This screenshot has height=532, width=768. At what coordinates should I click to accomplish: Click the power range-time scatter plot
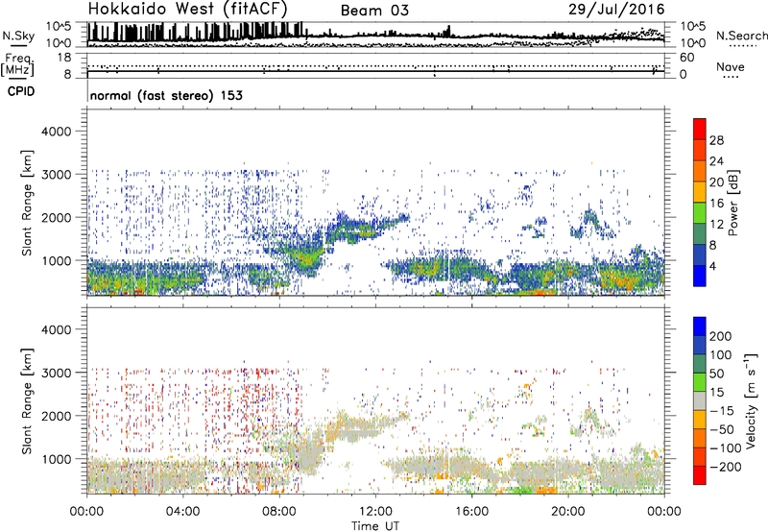(375, 203)
